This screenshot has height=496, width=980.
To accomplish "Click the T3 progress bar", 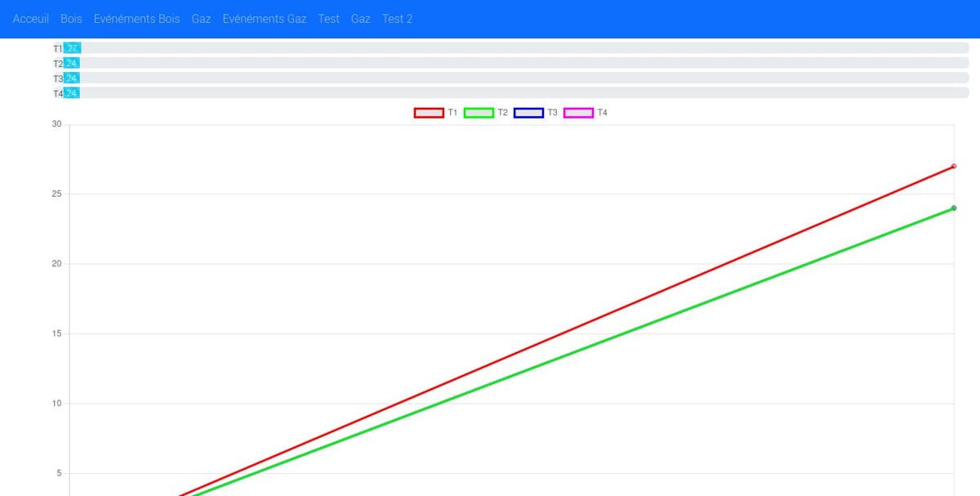I will click(516, 78).
